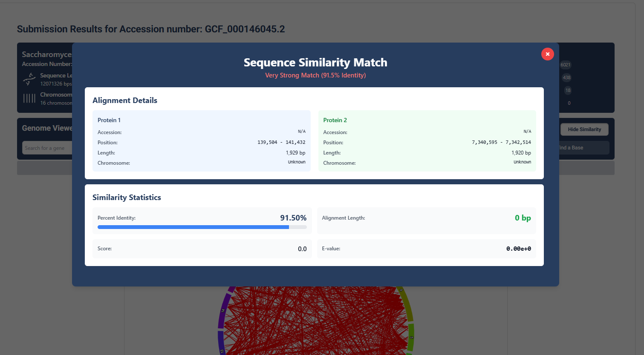This screenshot has height=355, width=644.
Task: Click the 18 count badge
Action: pos(567,90)
